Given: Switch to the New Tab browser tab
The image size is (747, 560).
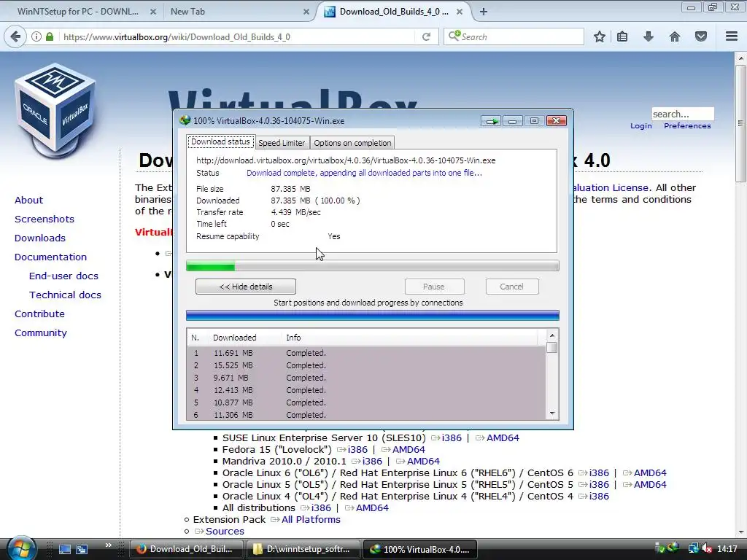Looking at the screenshot, I should tap(187, 12).
